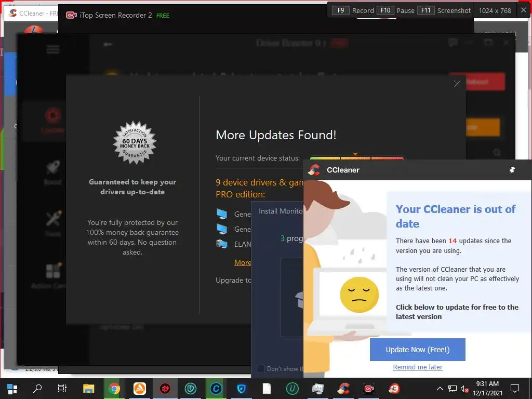Switch to Google Chrome on taskbar
This screenshot has width=532, height=399.
point(114,389)
